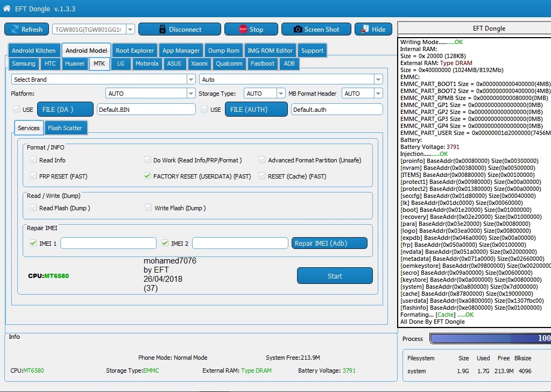This screenshot has height=392, width=551.
Task: Enable the Read Info checkbox
Action: click(33, 160)
